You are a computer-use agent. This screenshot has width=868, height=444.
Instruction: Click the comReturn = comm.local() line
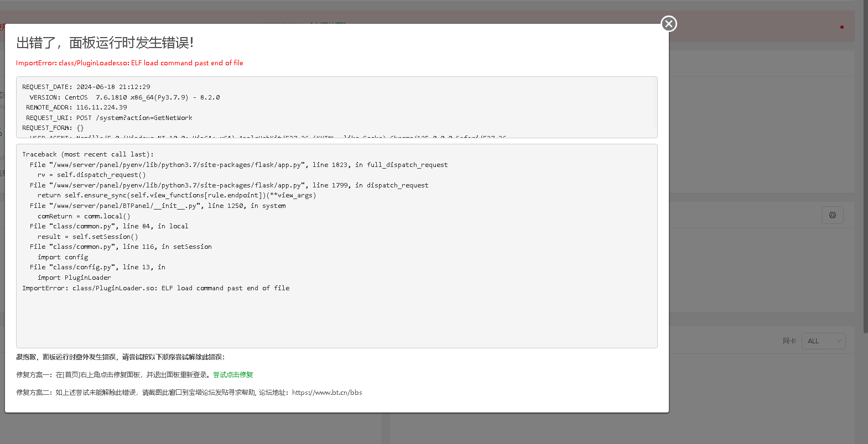click(84, 216)
